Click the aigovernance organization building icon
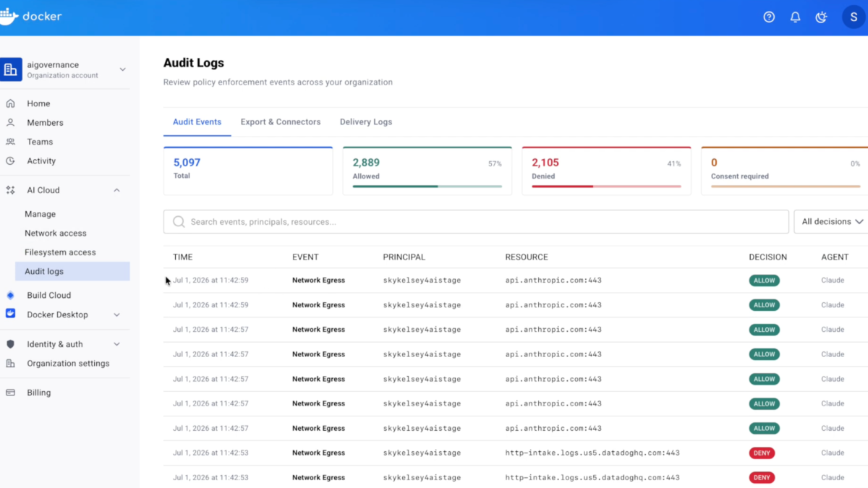Image resolution: width=868 pixels, height=488 pixels. 11,69
